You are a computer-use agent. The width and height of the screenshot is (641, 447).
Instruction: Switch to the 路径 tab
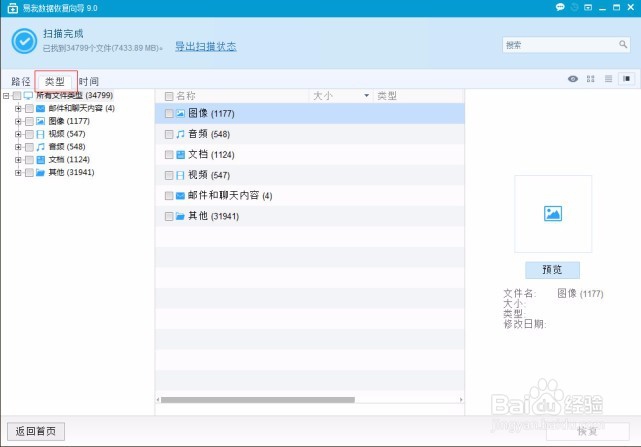pyautogui.click(x=21, y=81)
